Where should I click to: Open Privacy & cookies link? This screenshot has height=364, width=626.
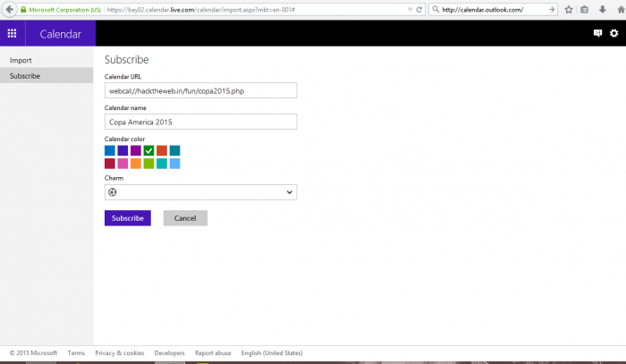(119, 353)
